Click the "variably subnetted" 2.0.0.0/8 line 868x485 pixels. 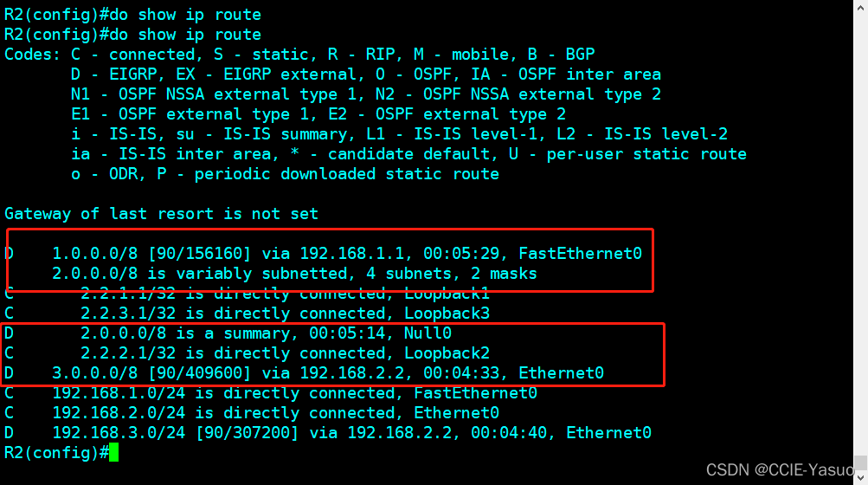click(x=294, y=274)
